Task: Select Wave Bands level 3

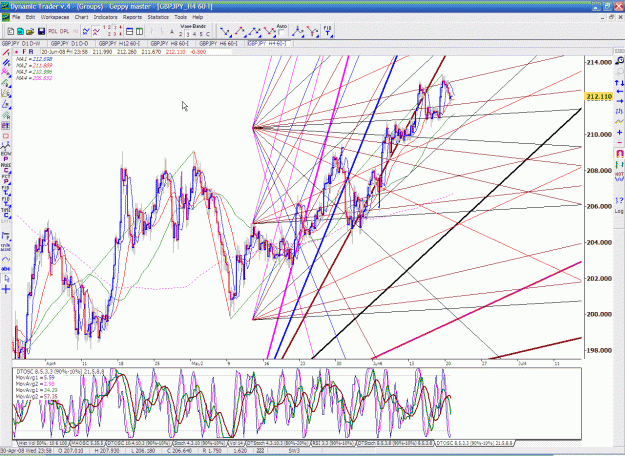Action: click(x=187, y=34)
